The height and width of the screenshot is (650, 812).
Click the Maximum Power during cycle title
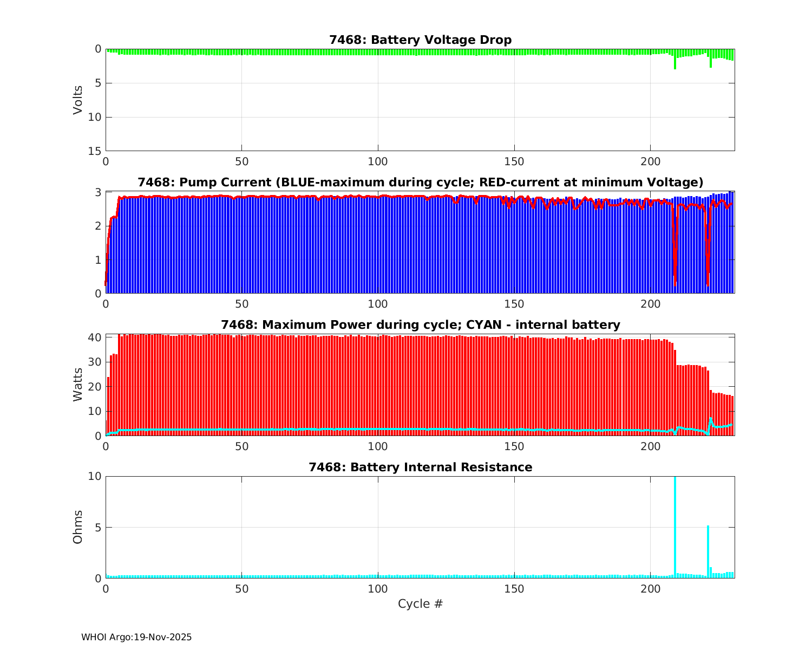coord(420,325)
